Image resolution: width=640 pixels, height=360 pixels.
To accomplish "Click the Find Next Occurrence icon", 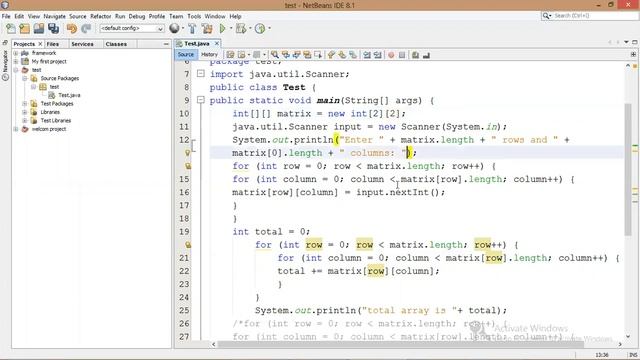I will coord(296,55).
